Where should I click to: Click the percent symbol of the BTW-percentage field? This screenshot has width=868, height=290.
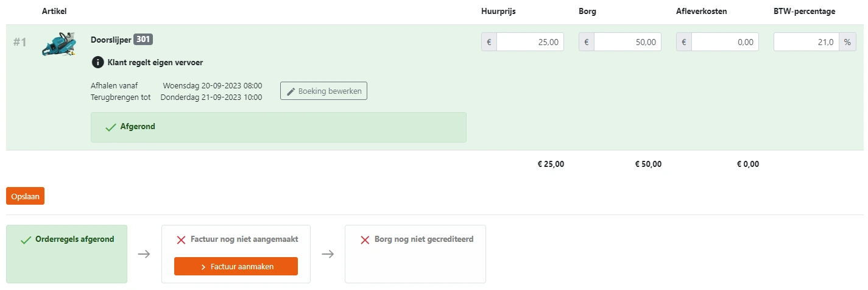[847, 42]
